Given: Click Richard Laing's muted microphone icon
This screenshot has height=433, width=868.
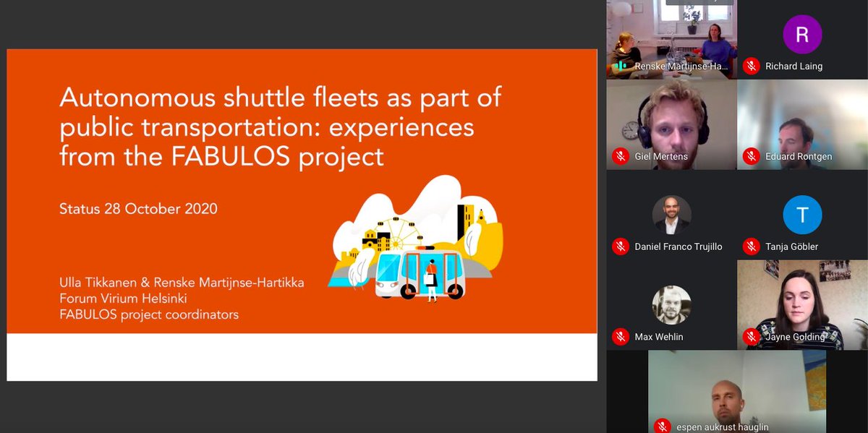Looking at the screenshot, I should tap(752, 66).
